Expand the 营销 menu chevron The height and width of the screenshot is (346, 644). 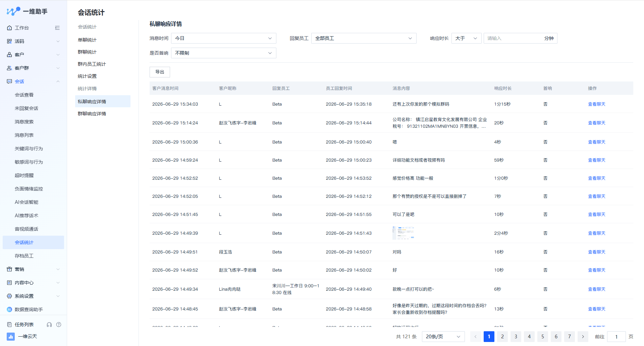[x=58, y=269]
